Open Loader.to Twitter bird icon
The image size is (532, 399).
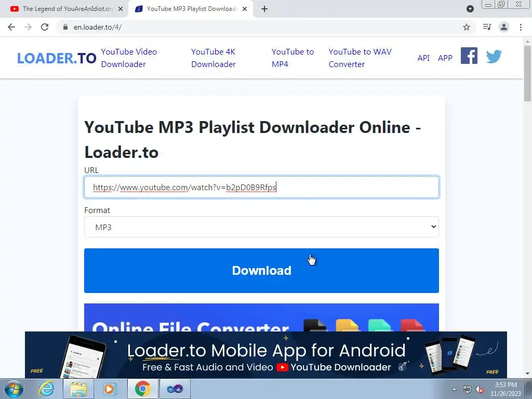point(494,56)
